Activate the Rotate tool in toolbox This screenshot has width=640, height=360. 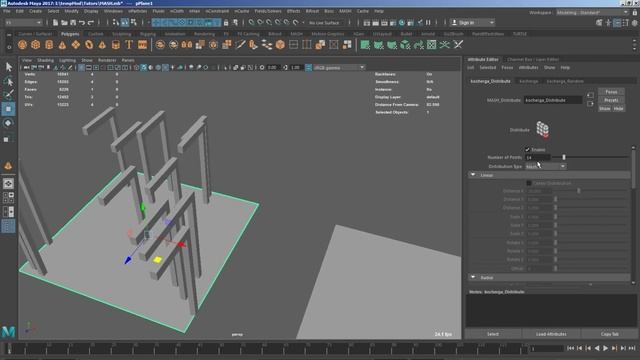pyautogui.click(x=8, y=123)
